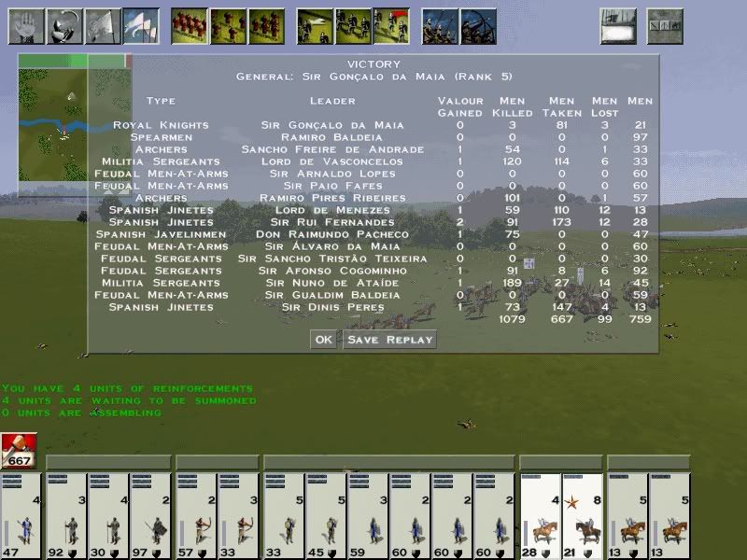Click the first archers firing icon
The image size is (747, 560).
click(x=440, y=27)
